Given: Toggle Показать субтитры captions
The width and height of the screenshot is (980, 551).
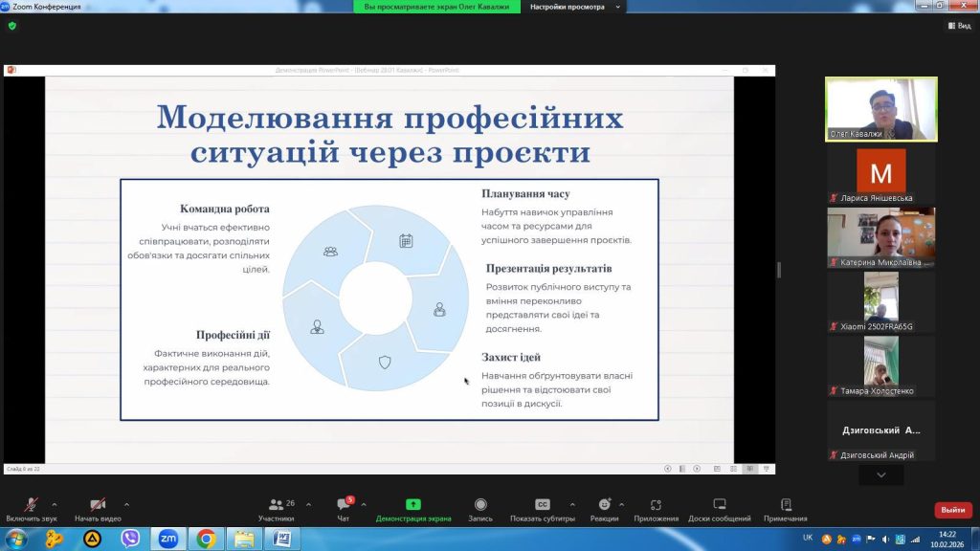Looking at the screenshot, I should pyautogui.click(x=542, y=505).
